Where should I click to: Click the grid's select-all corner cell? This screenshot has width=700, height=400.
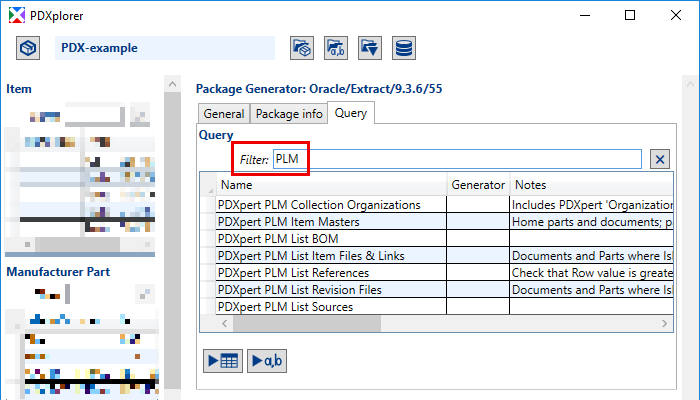tap(208, 185)
